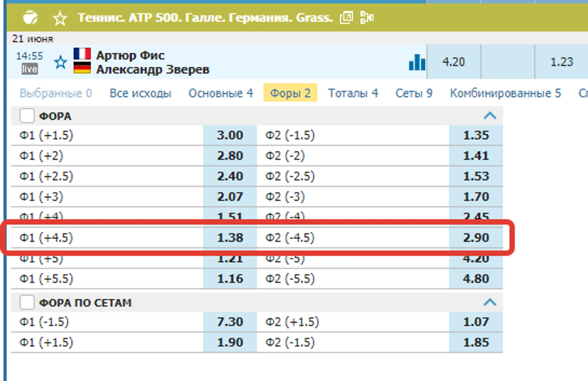Select the Все исходы tab

pos(140,93)
